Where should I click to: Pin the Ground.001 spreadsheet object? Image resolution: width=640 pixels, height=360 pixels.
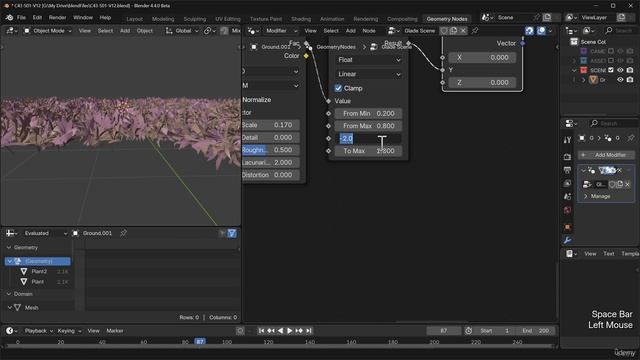tap(123, 233)
